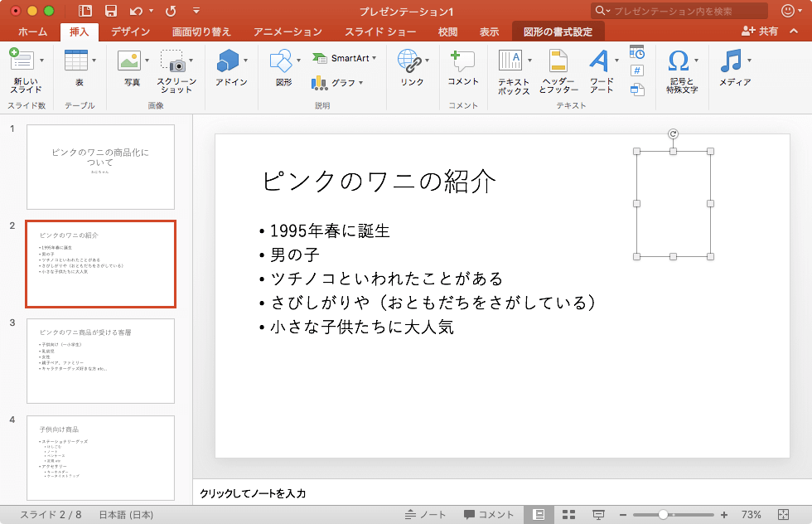Click the Text Box (テキストボックス) icon

tap(510, 61)
